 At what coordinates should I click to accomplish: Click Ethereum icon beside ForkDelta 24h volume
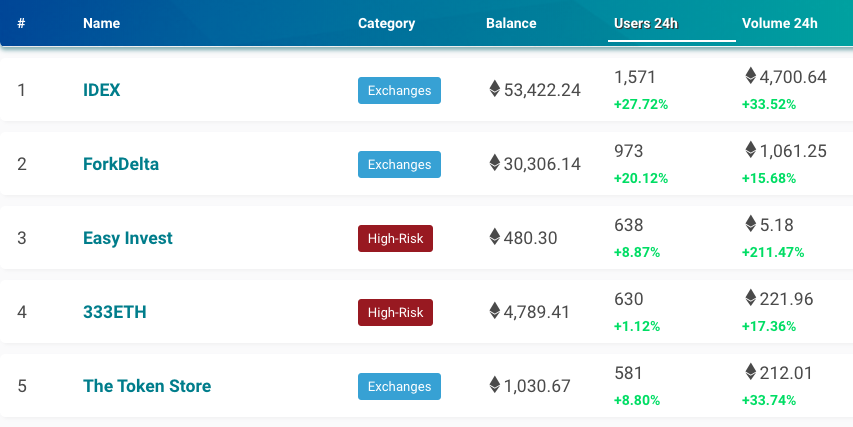[x=751, y=149]
